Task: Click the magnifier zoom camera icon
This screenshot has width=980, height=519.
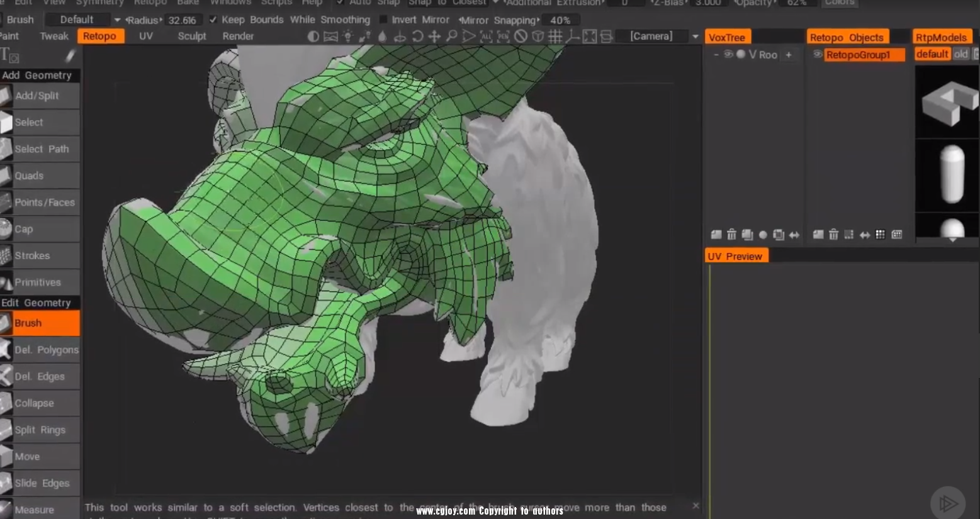Action: 451,36
